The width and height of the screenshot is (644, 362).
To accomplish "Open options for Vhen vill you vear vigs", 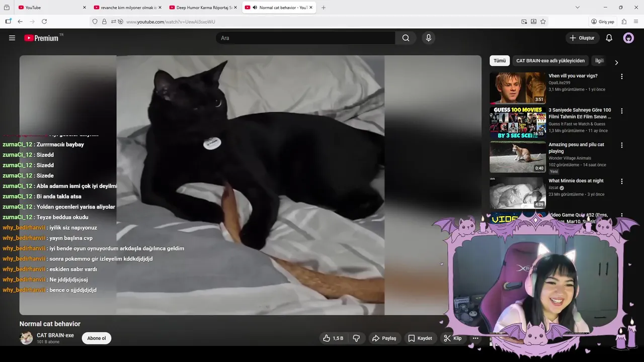I will 622,76.
